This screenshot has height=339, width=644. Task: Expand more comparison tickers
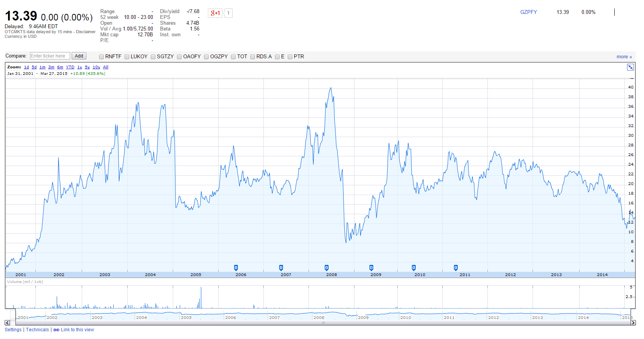(624, 57)
